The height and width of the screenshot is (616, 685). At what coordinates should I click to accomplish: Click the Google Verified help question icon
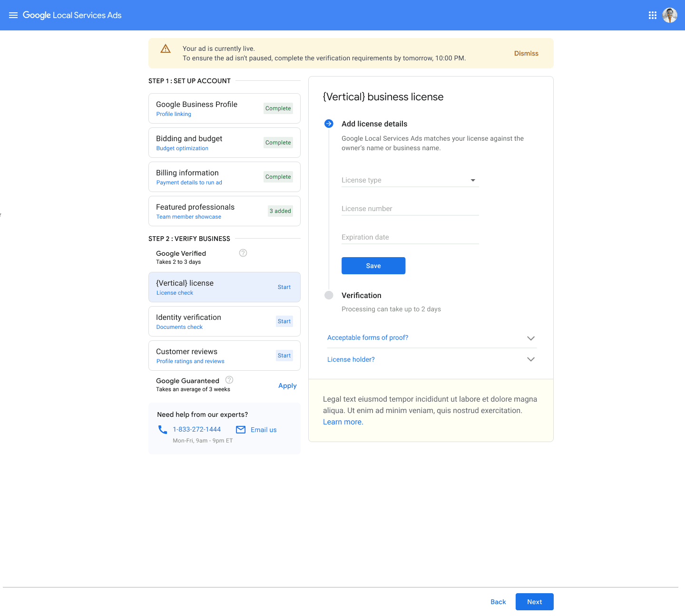[243, 253]
